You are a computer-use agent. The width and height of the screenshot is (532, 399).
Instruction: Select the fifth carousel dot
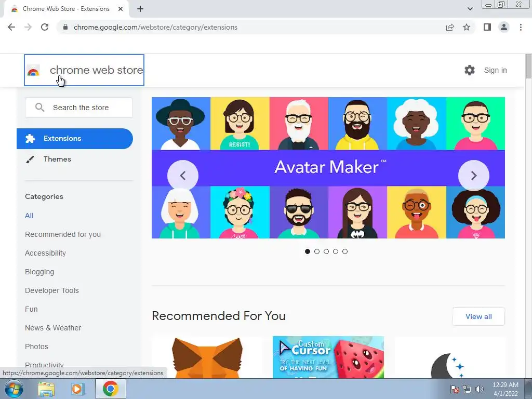pyautogui.click(x=345, y=251)
